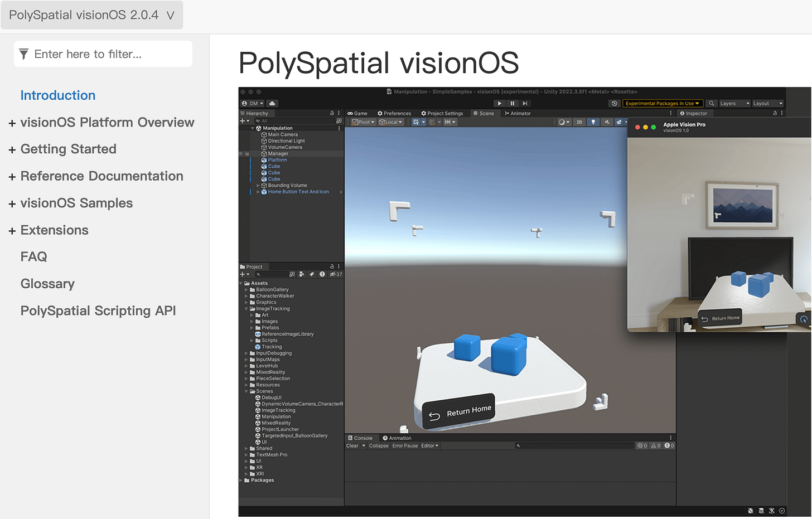Image resolution: width=812 pixels, height=519 pixels.
Task: Click the Unity Pause button
Action: pos(512,103)
